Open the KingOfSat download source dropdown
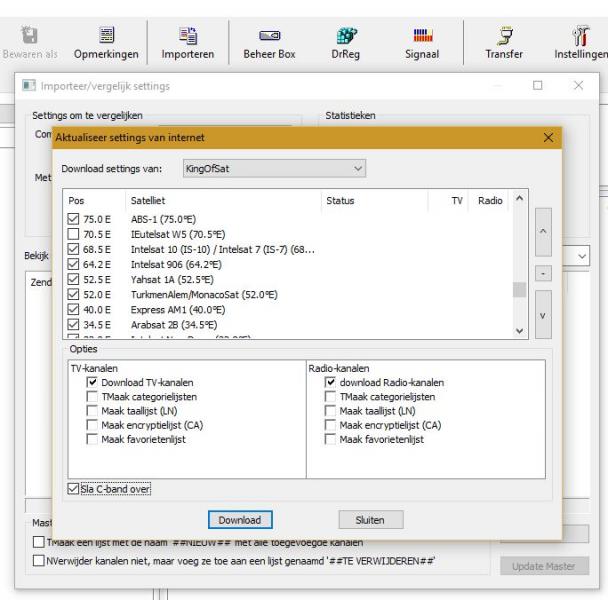This screenshot has height=600, width=608. (273, 169)
